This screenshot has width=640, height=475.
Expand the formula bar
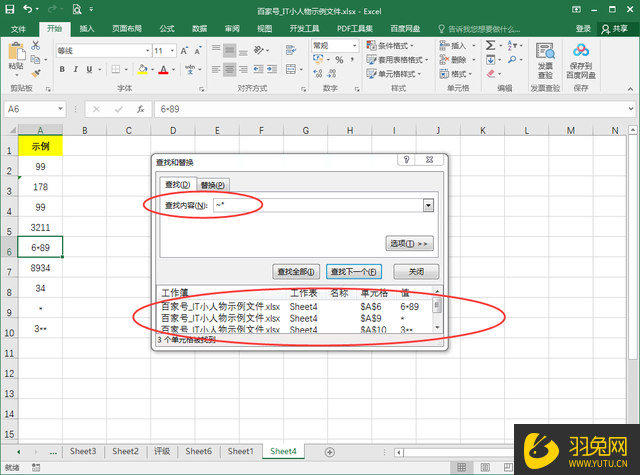631,109
